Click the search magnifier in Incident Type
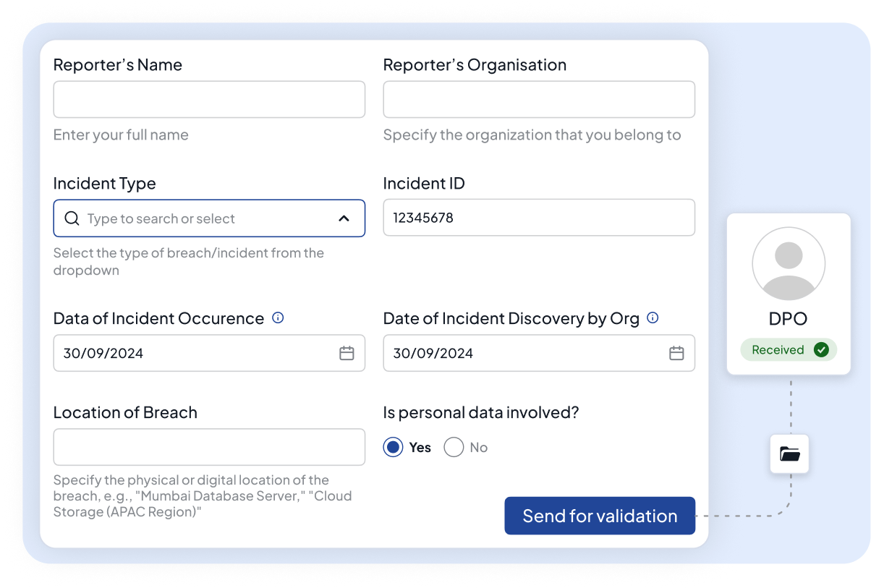The height and width of the screenshot is (588, 871). 72,218
